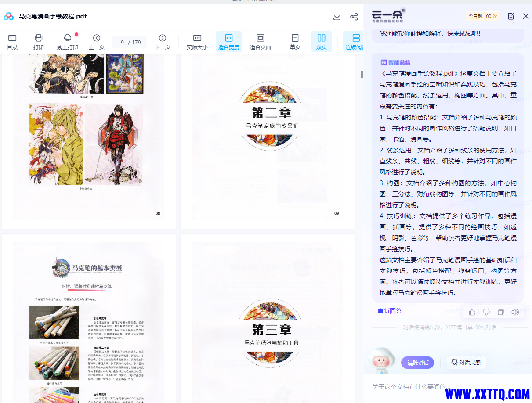
Task: Copy the summary response
Action: click(501, 312)
